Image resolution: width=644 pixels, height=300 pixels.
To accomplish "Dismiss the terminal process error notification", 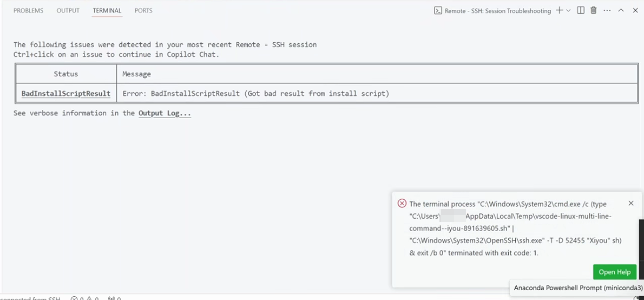I will [x=631, y=203].
